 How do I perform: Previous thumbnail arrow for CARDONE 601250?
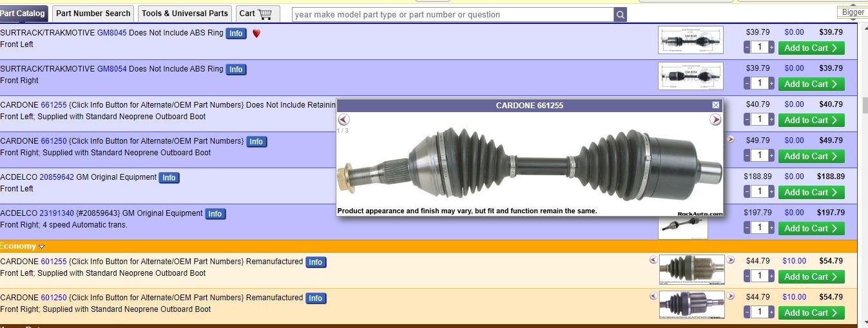click(653, 296)
